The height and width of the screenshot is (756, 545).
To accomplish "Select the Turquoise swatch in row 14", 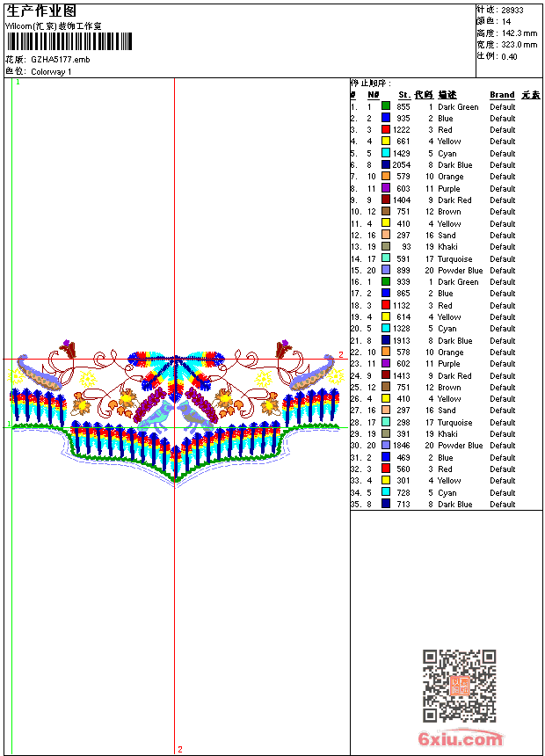I will click(386, 258).
